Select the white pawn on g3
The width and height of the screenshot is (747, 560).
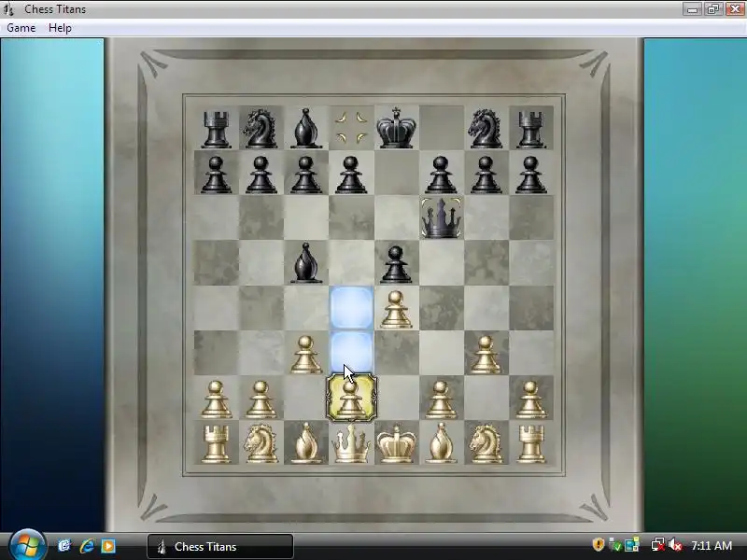(486, 355)
